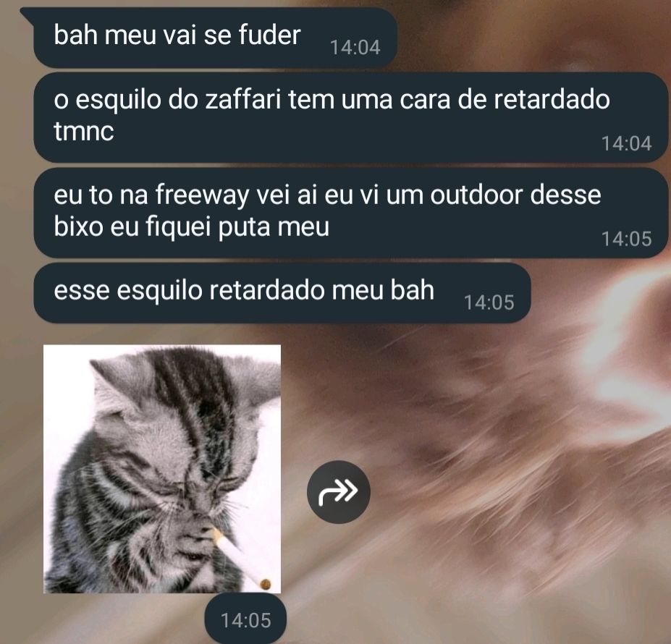Tap the 14:04 timestamp on the zaffari message
The image size is (671, 644).
click(627, 143)
